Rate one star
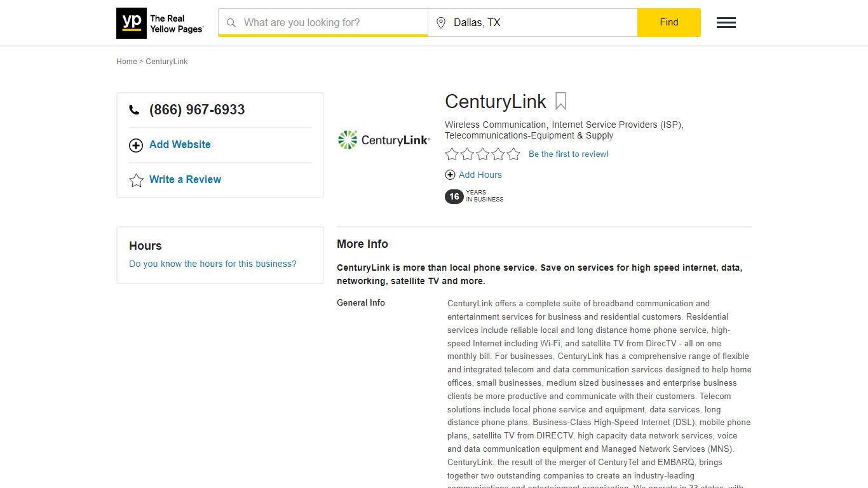The image size is (868, 488). point(452,154)
